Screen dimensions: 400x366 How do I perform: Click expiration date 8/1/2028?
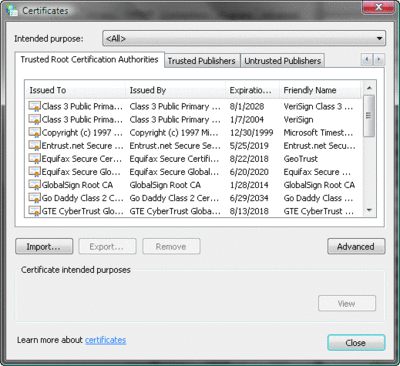click(x=247, y=106)
